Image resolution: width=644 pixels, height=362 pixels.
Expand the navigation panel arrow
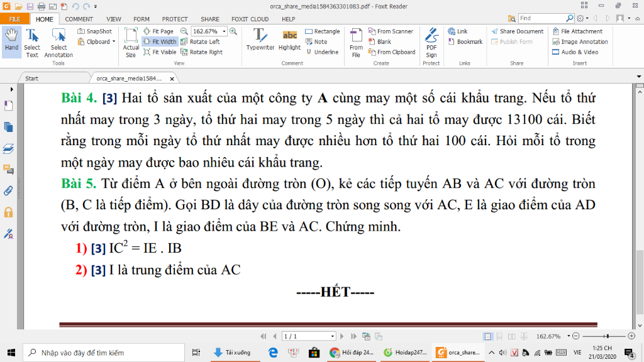[11, 89]
